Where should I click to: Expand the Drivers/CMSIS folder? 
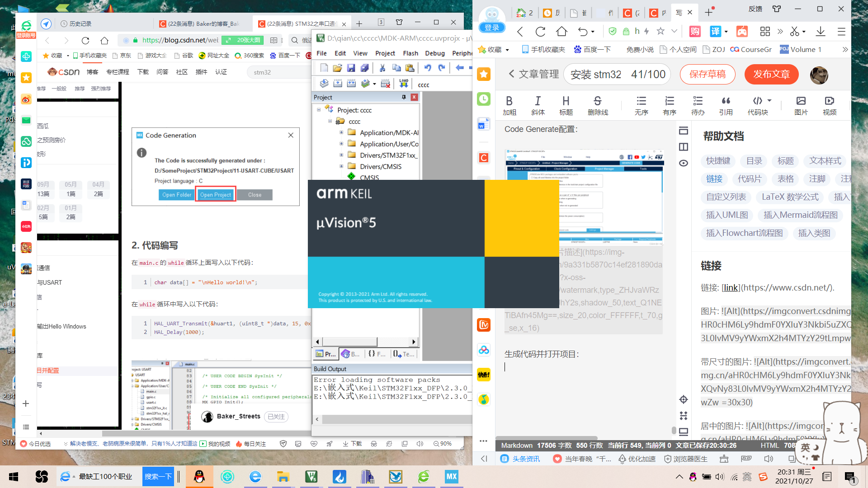point(341,166)
